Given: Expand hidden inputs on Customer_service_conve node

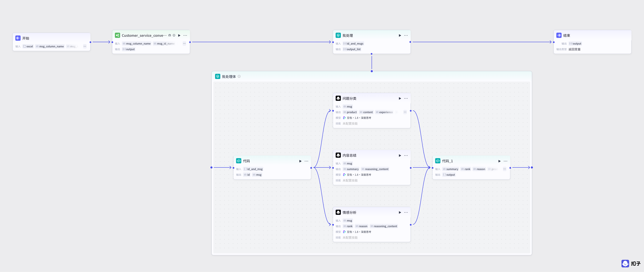Looking at the screenshot, I should [x=184, y=43].
